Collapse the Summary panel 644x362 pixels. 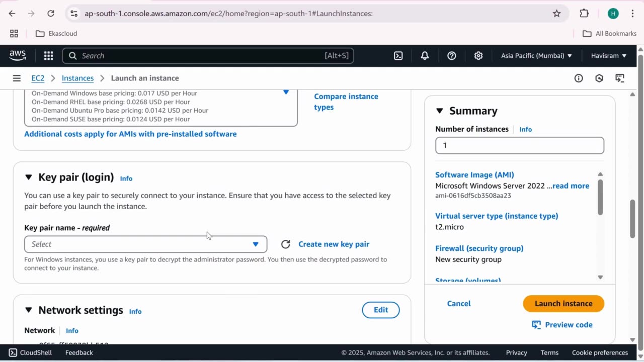pyautogui.click(x=439, y=111)
